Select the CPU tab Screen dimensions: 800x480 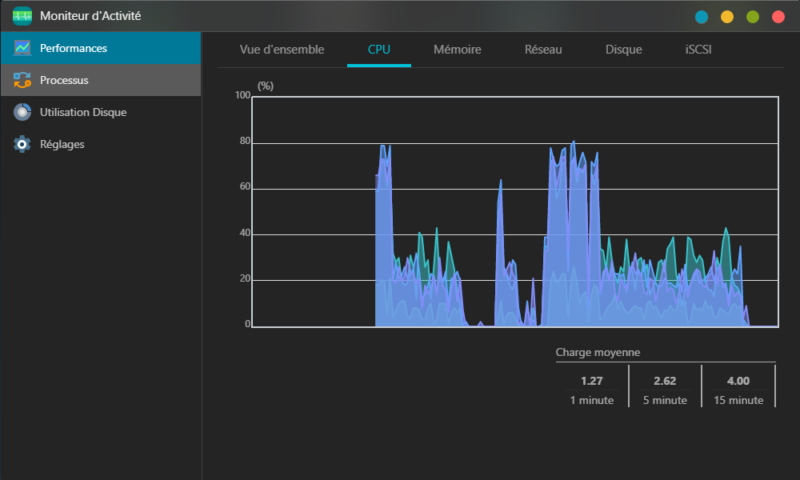[x=379, y=49]
